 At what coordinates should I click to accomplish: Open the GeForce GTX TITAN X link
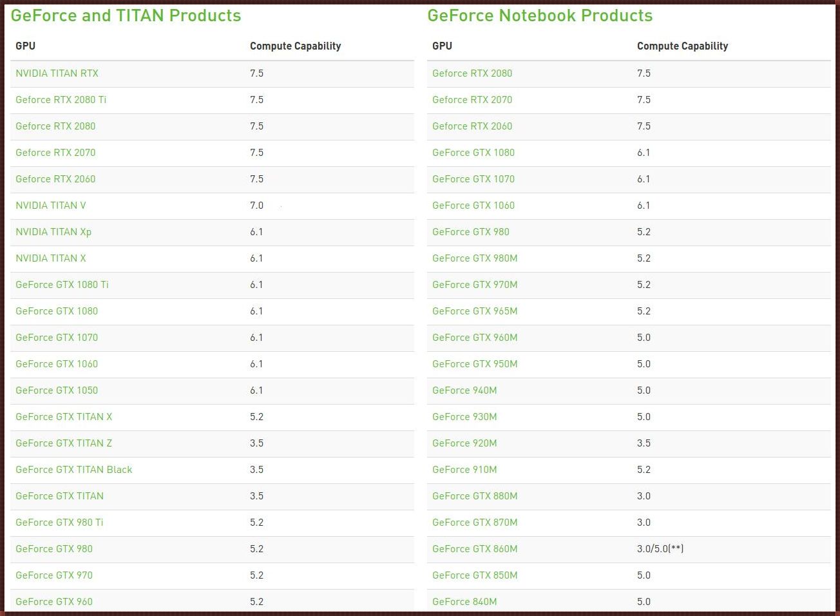click(64, 417)
